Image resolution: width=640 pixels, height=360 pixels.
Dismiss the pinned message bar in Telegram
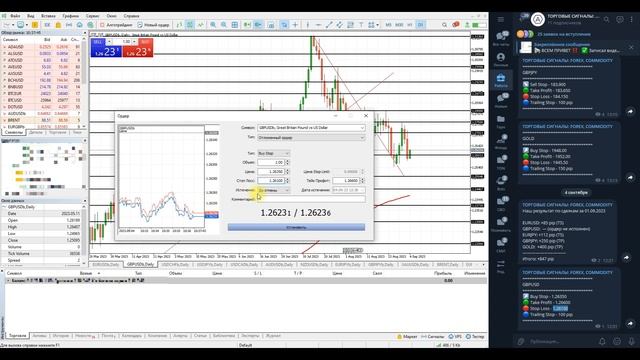point(631,48)
